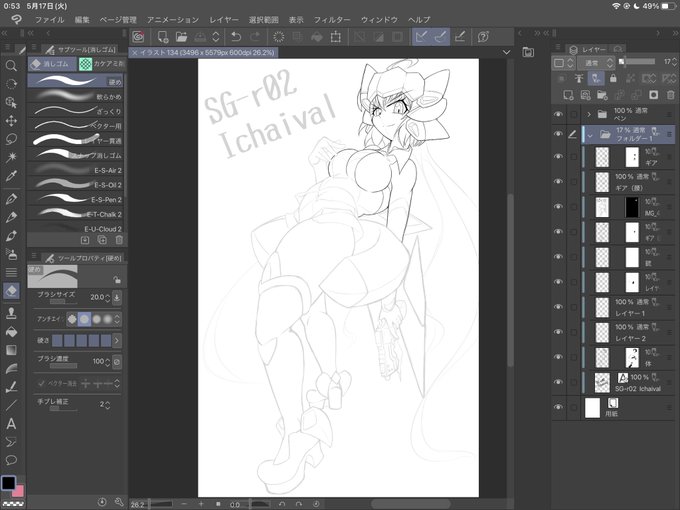This screenshot has height=510, width=680.
Task: Select the Zoom magnifier tool
Action: (11, 65)
